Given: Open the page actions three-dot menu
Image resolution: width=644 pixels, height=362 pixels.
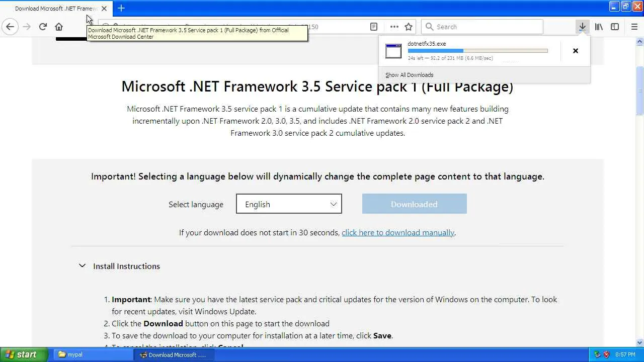Looking at the screenshot, I should (394, 27).
